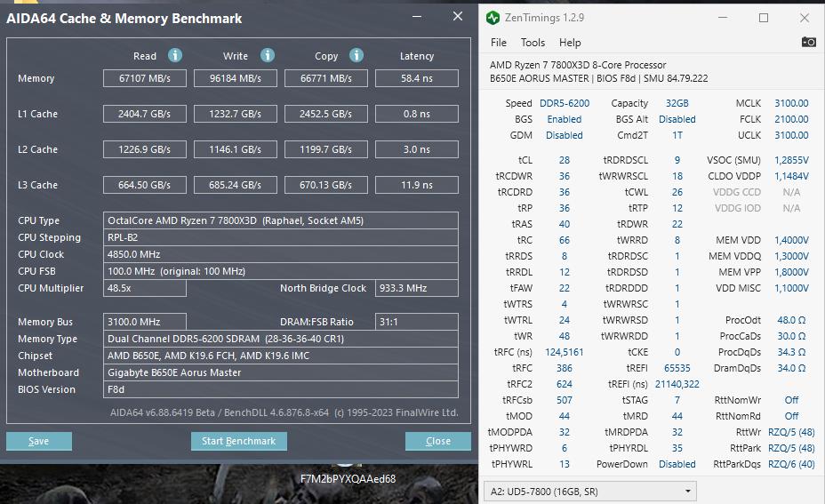Click the L1 Cache Write value 1232.7 GB/s
825x504 pixels.
click(236, 114)
